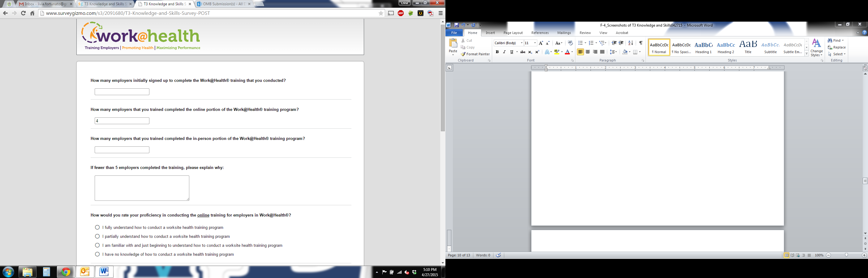
Task: Apply the No Spacing style
Action: tap(681, 48)
